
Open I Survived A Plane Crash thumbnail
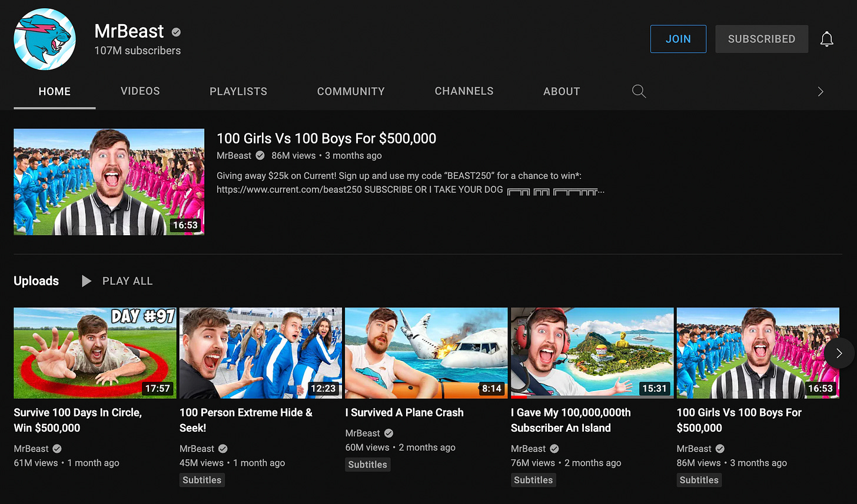[x=426, y=353]
